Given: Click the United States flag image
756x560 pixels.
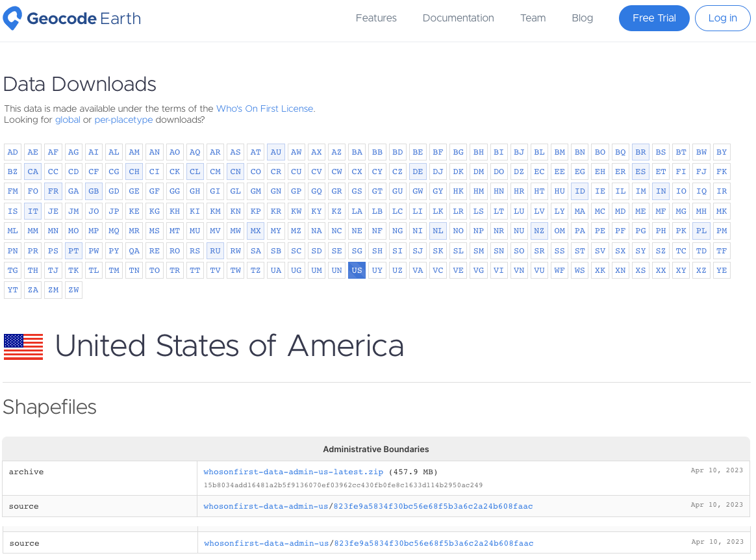Looking at the screenshot, I should [x=23, y=347].
